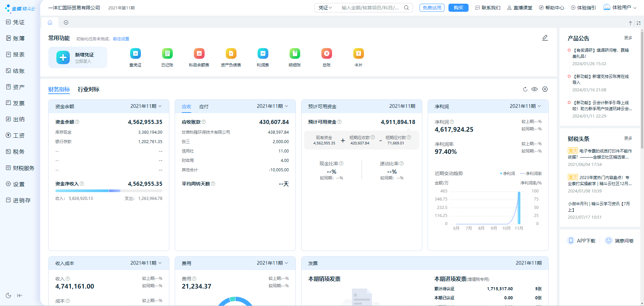Click the 11月 bar in trend chart

coord(519,208)
